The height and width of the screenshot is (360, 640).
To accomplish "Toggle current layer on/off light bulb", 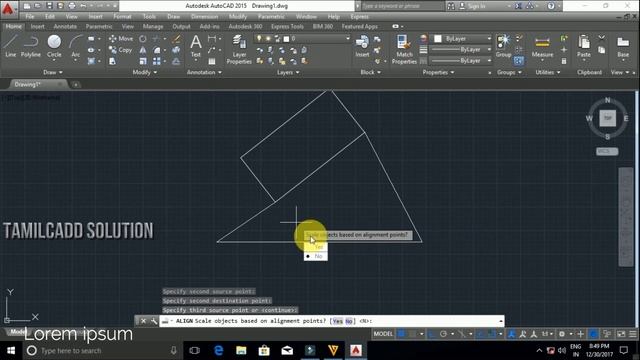I will pyautogui.click(x=259, y=38).
